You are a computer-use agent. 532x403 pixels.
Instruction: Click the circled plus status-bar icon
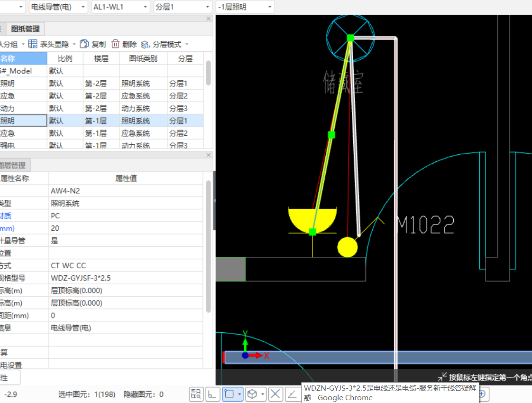[482, 394]
